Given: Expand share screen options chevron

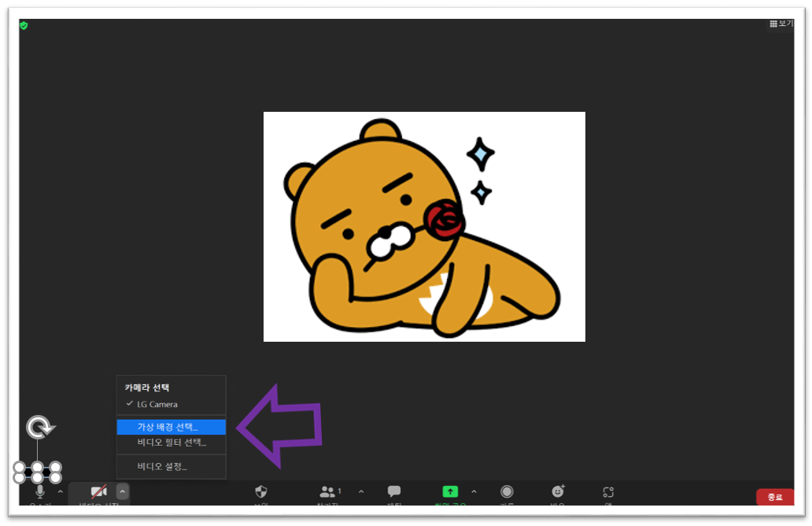Looking at the screenshot, I should [474, 491].
